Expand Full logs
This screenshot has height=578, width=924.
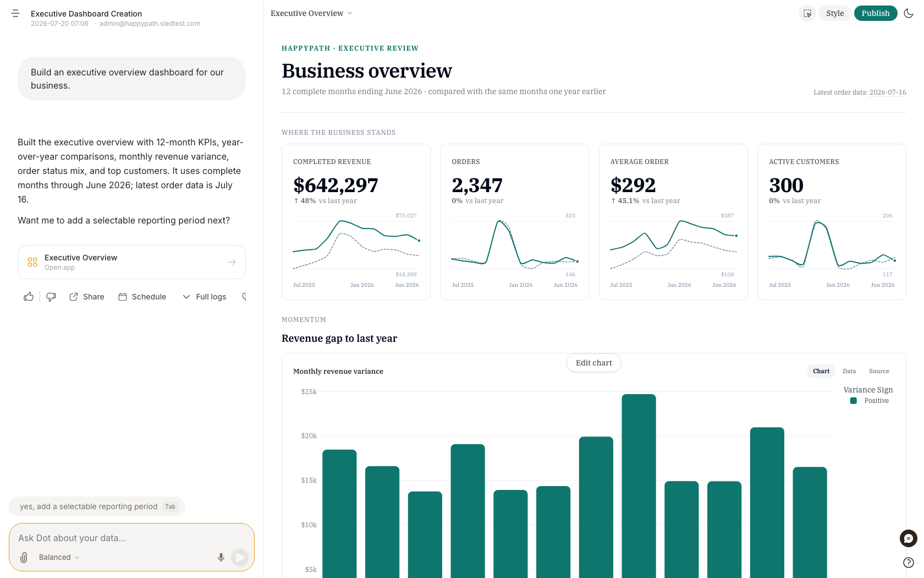pyautogui.click(x=205, y=297)
